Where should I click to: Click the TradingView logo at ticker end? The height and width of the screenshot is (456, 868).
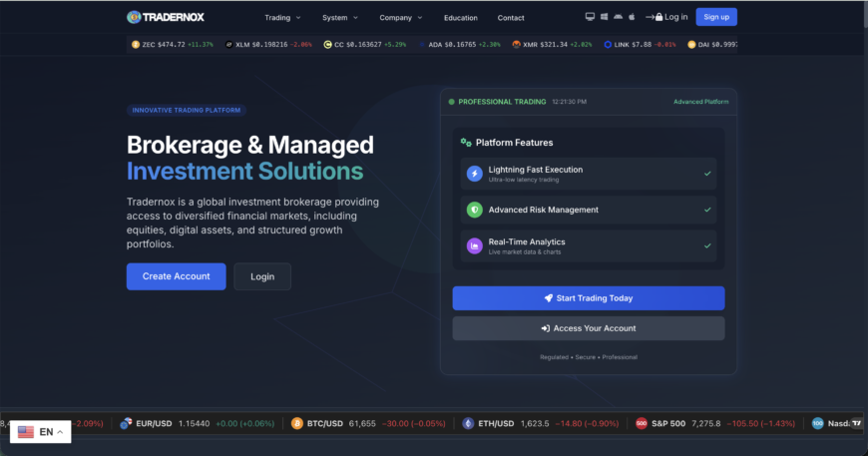857,423
